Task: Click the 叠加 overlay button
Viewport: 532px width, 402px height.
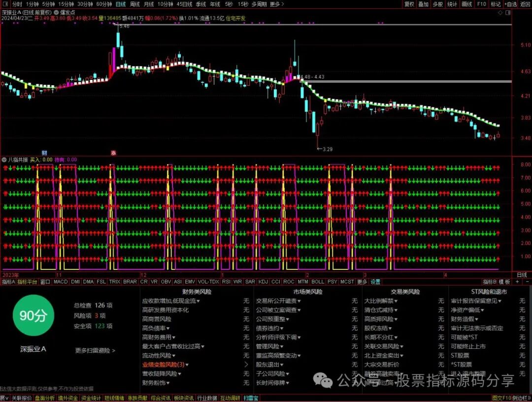Action: click(424, 4)
